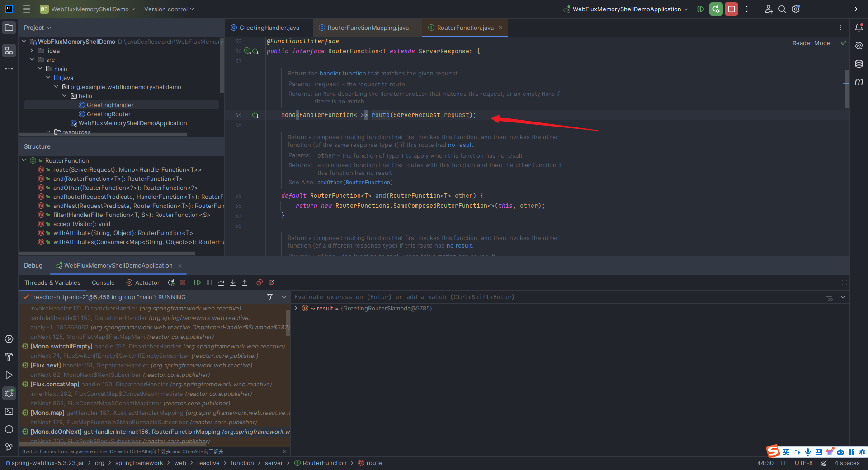
Task: Click the frames list vertical scrollbar
Action: [288, 323]
